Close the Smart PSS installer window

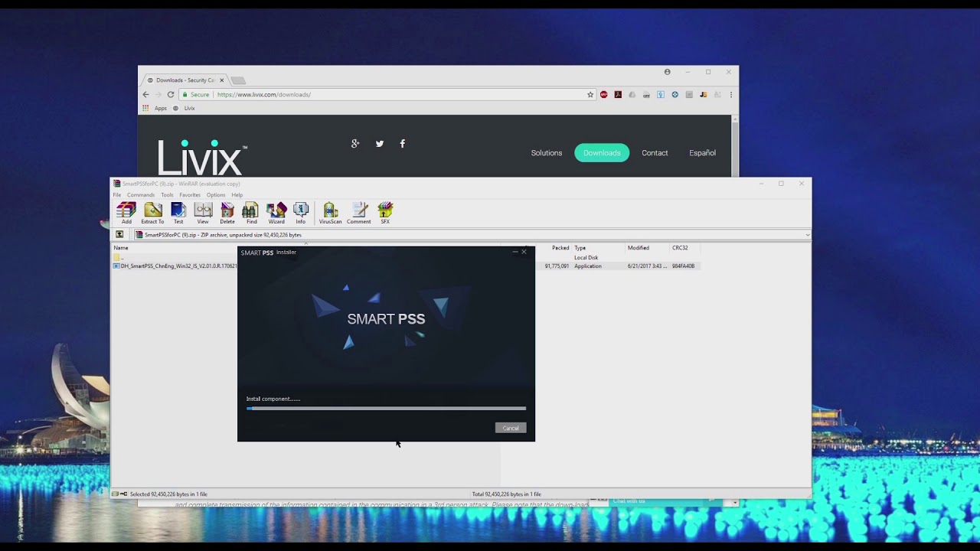click(524, 252)
